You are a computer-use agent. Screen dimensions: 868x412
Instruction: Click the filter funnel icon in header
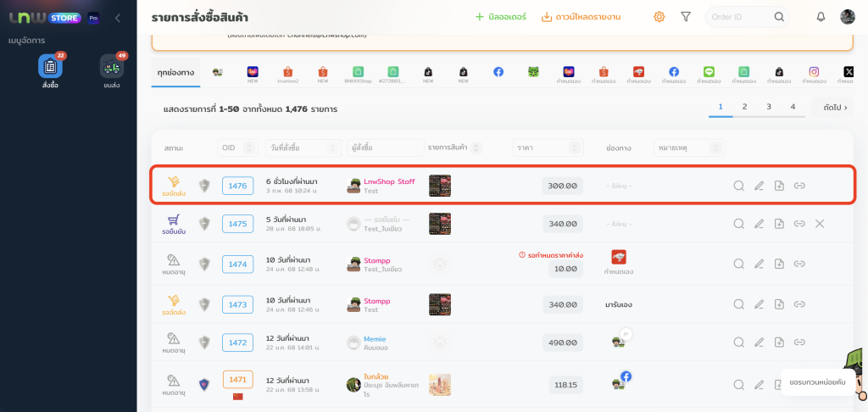click(686, 17)
